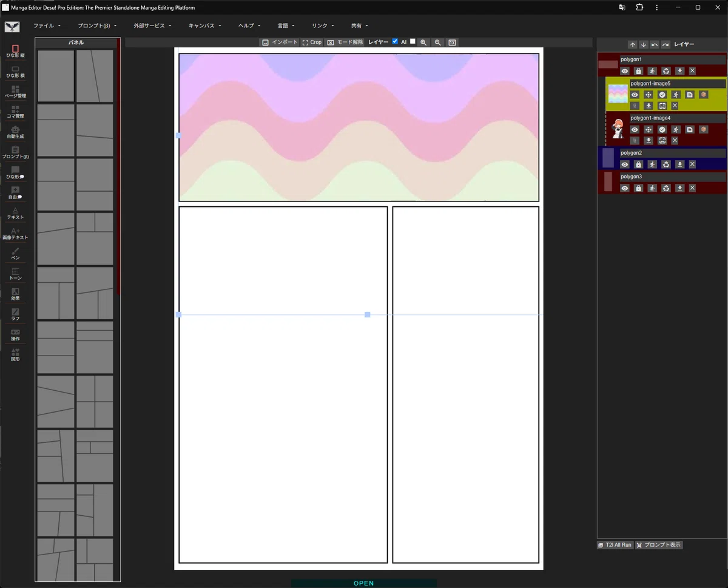Open the トーン tone tool

[15, 274]
